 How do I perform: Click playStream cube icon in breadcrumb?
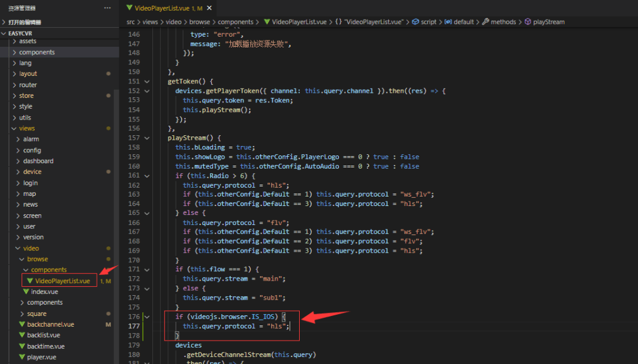coord(527,21)
